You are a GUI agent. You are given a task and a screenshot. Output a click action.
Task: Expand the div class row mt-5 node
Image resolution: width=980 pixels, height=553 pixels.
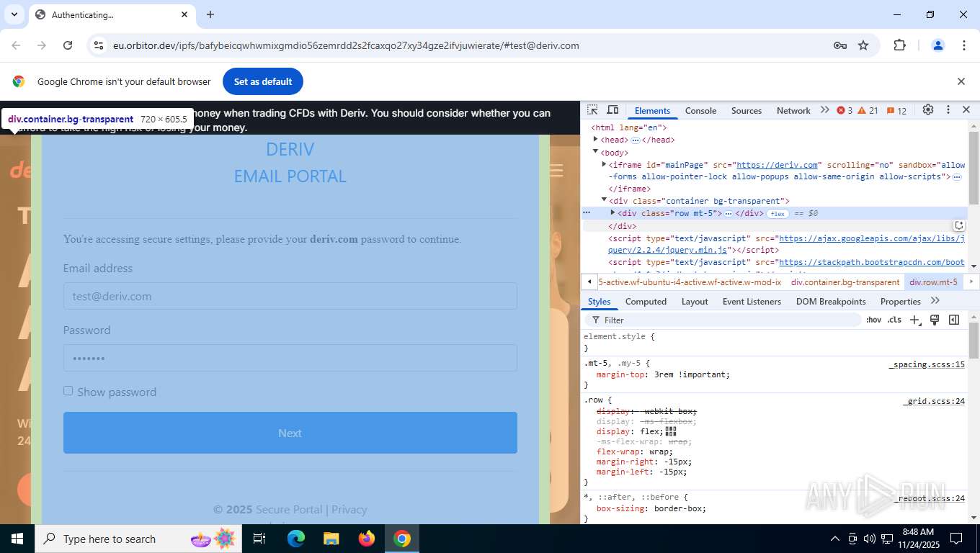coord(612,213)
